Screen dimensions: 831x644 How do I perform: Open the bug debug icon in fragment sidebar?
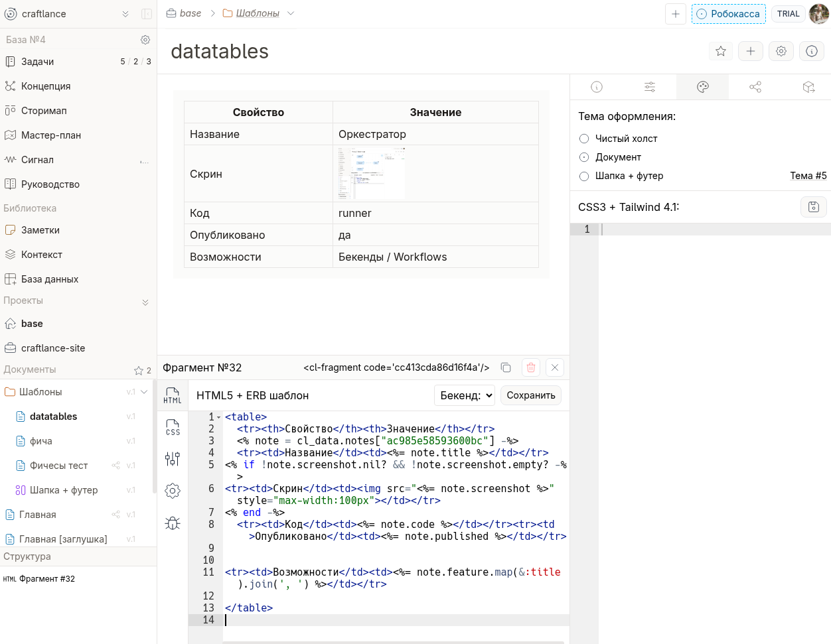point(173,523)
